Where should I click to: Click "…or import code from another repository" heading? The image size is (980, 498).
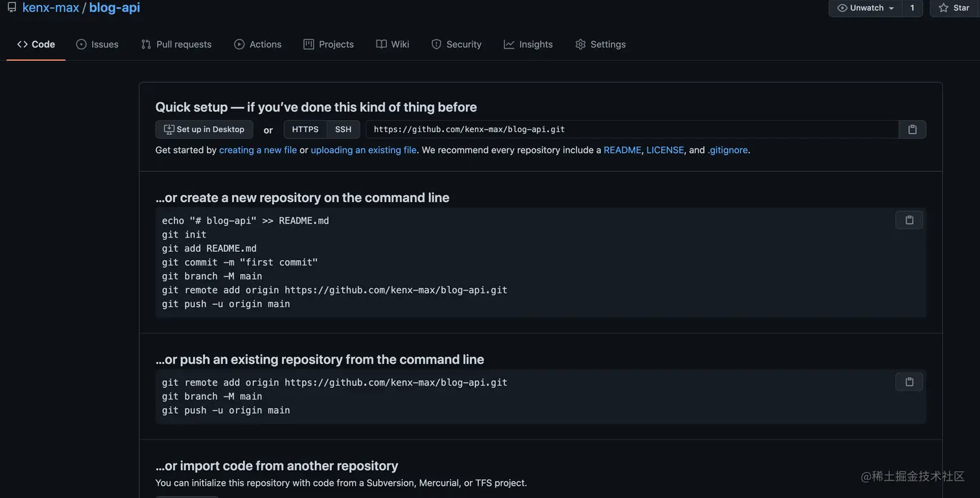pyautogui.click(x=277, y=466)
